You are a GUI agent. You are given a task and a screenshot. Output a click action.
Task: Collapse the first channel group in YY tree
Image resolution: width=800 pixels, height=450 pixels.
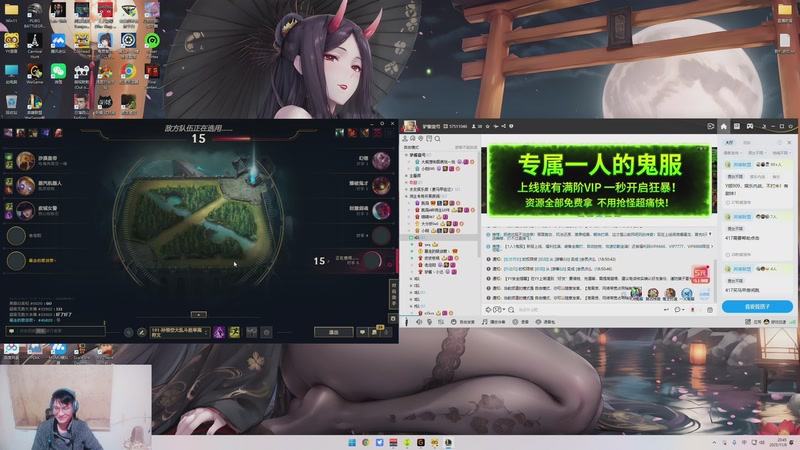coord(407,155)
